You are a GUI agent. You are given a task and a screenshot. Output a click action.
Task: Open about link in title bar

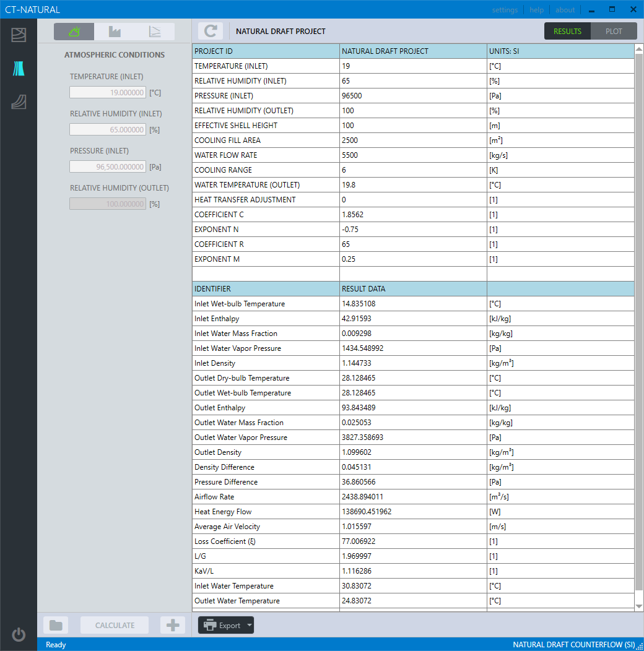tap(565, 10)
